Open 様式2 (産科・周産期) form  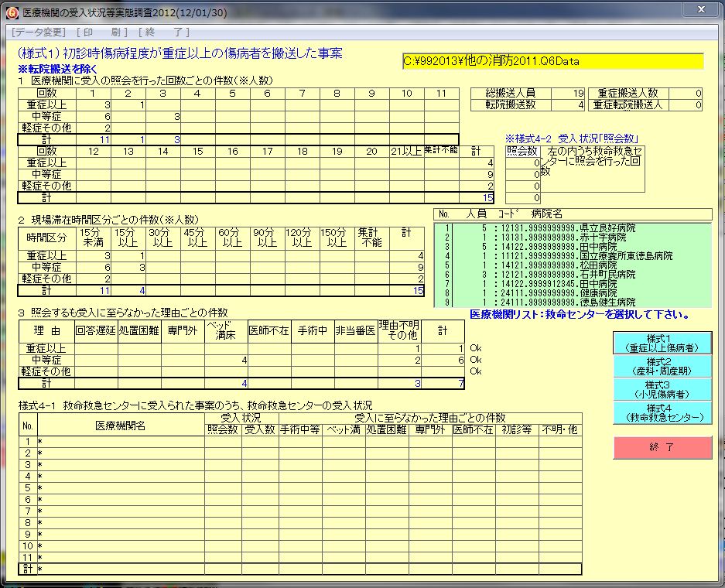coord(662,366)
